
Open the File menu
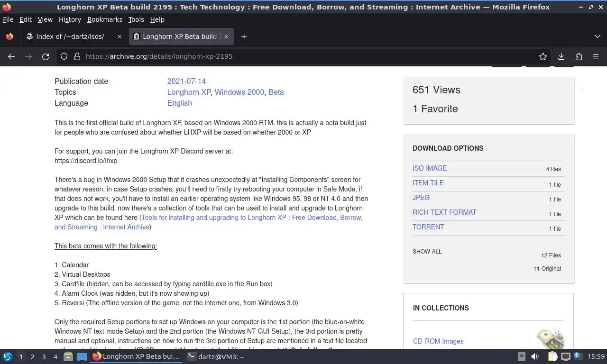(x=8, y=19)
